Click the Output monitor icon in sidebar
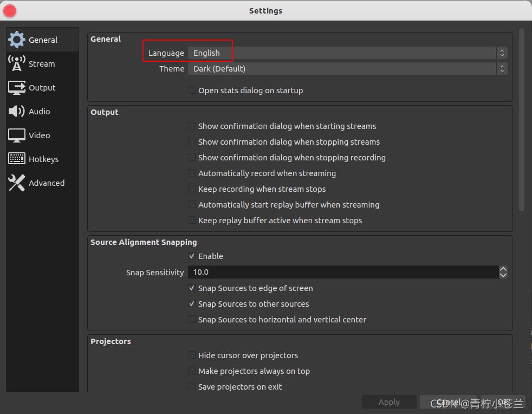532x414 pixels. (16, 87)
